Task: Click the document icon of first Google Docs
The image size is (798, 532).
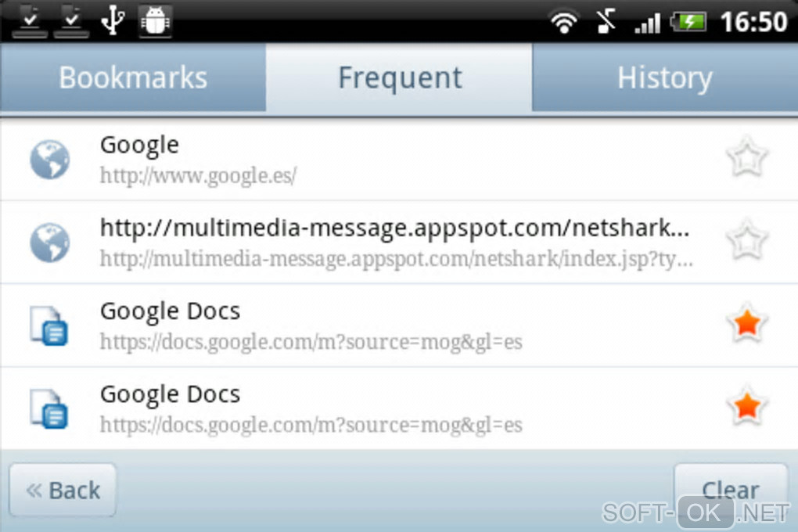Action: tap(49, 325)
